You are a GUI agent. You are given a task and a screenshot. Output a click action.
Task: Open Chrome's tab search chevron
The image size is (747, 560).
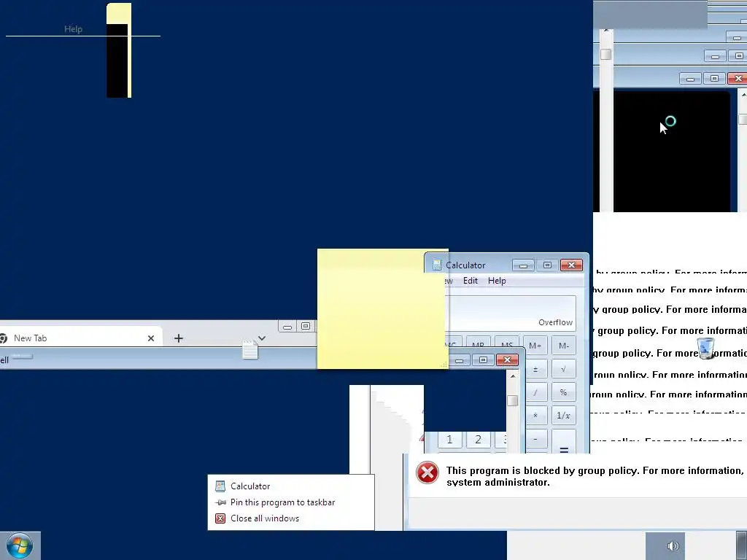click(x=262, y=338)
